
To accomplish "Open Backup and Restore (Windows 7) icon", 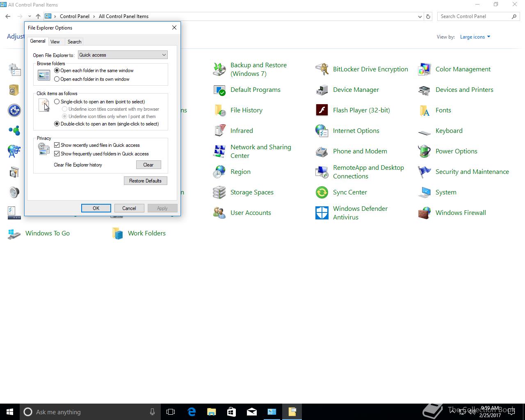I will 219,69.
